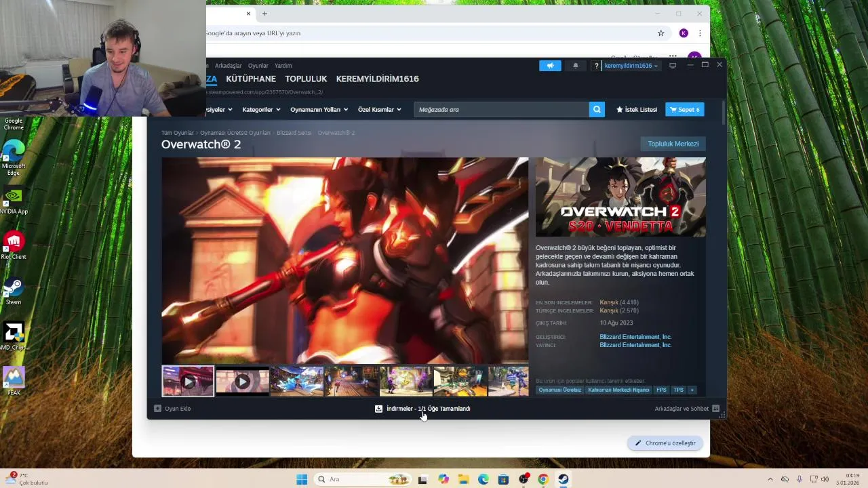Open Task View on the taskbar
This screenshot has width=868, height=488.
(422, 479)
